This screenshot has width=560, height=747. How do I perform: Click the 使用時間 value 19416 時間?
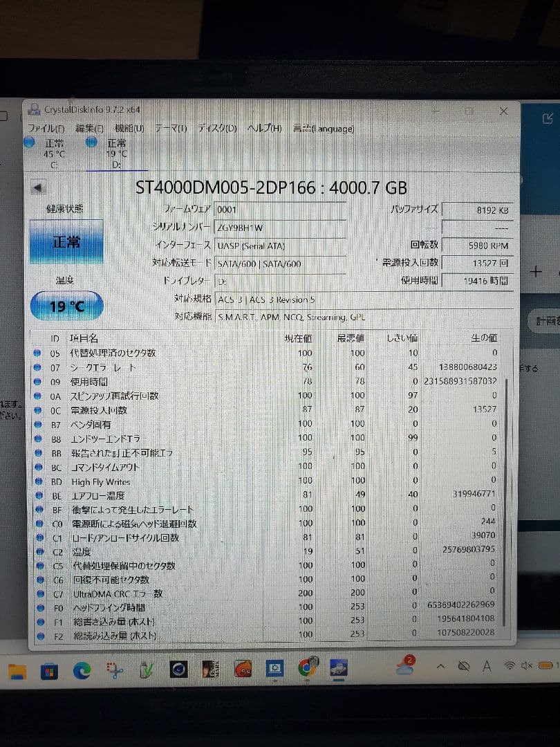[478, 281]
